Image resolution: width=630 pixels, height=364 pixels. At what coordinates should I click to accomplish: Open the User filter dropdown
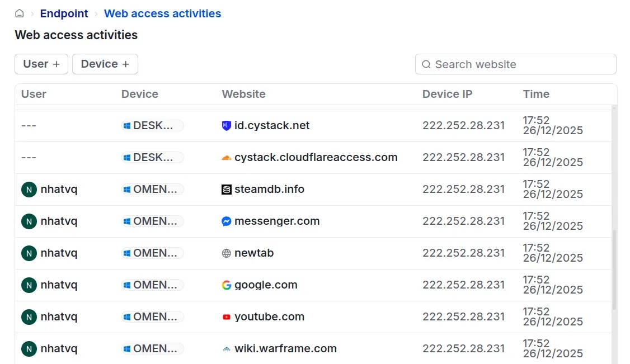[x=41, y=64]
